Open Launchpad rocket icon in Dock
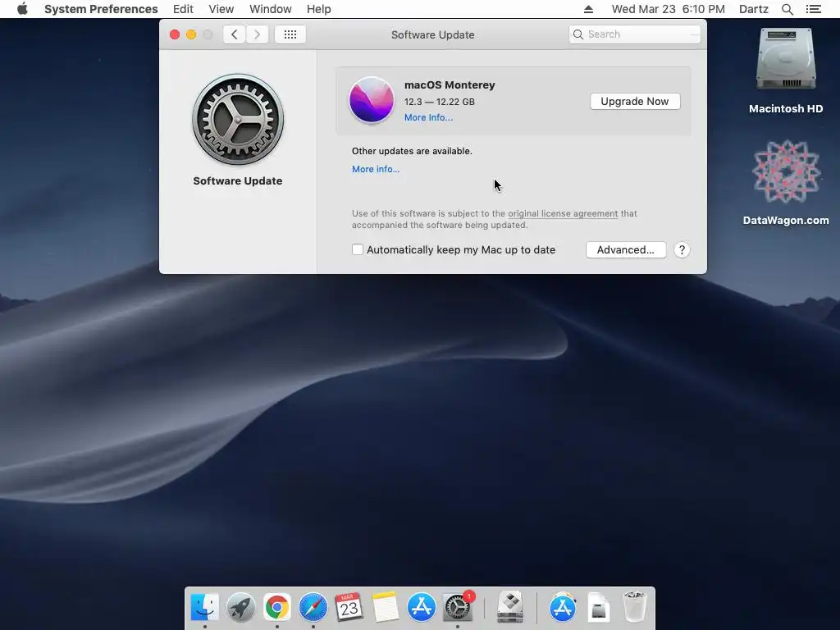Viewport: 840px width, 630px height. [x=240, y=607]
